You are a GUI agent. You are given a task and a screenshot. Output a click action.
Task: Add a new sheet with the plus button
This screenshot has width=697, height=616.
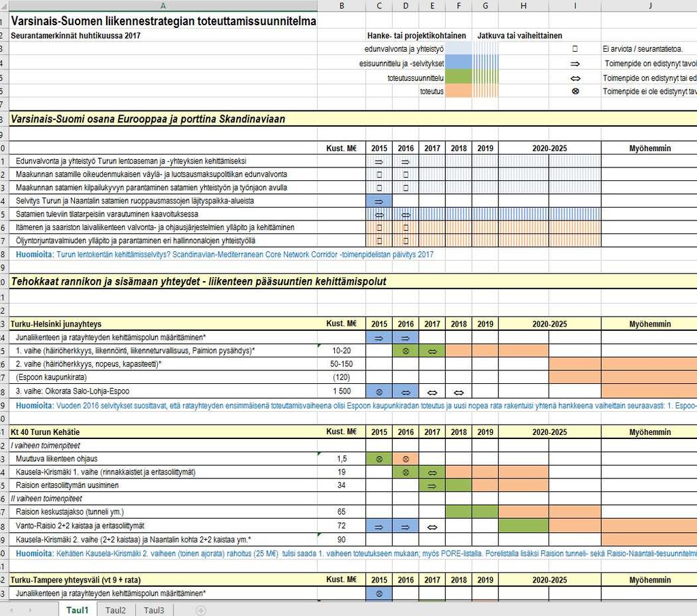pyautogui.click(x=201, y=611)
